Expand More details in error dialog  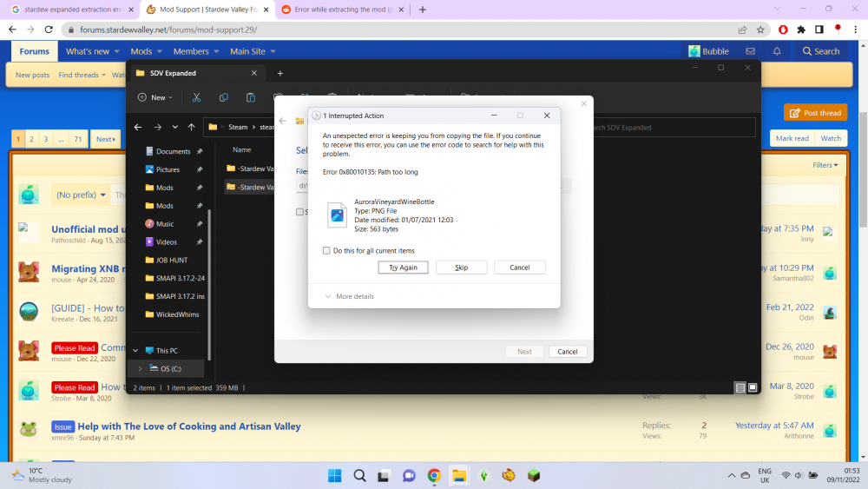[x=350, y=296]
